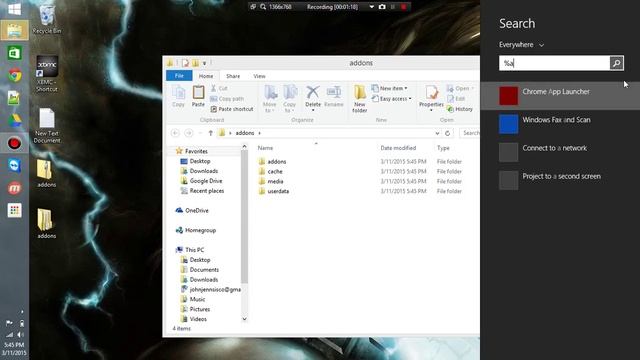Expand the address bar history dropdown
The image size is (640, 360).
(x=437, y=133)
